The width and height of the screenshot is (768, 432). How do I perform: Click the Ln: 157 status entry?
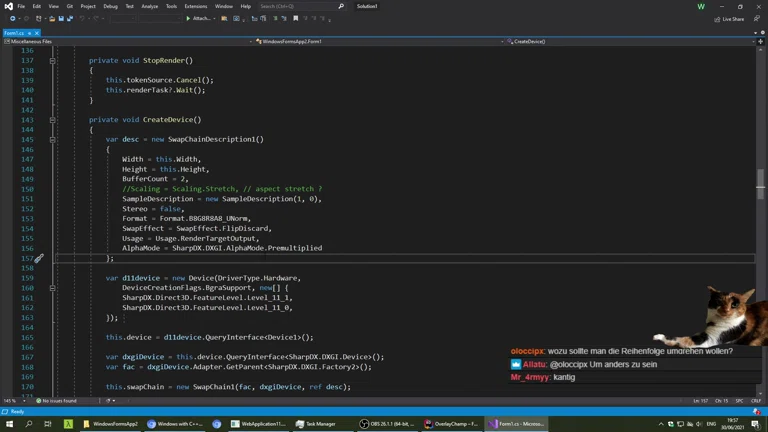[x=701, y=401]
